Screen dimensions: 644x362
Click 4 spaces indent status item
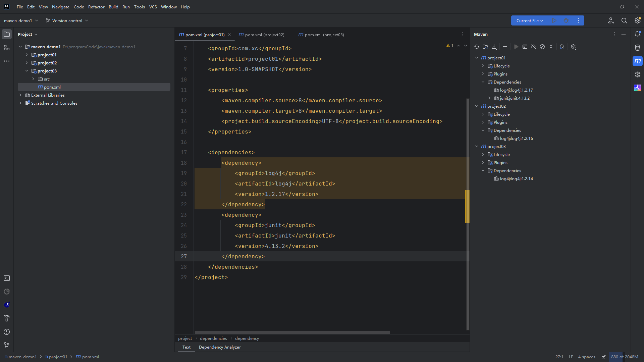tap(587, 357)
